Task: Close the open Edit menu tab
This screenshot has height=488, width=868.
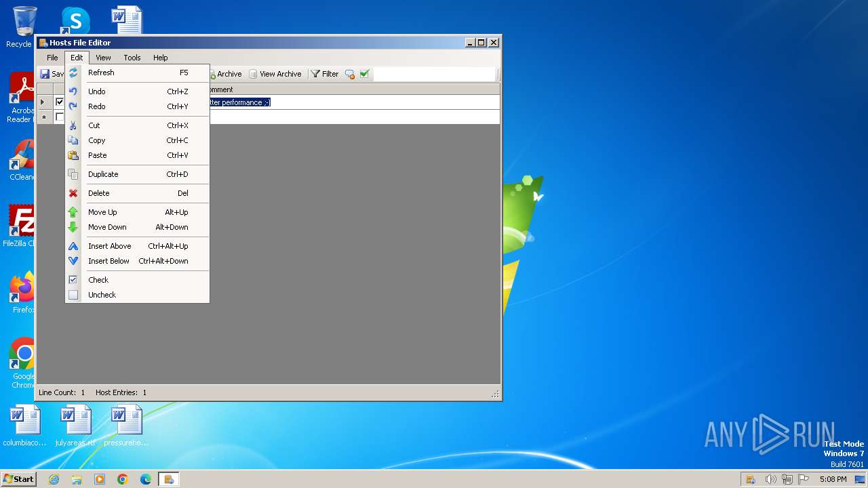Action: pos(77,58)
